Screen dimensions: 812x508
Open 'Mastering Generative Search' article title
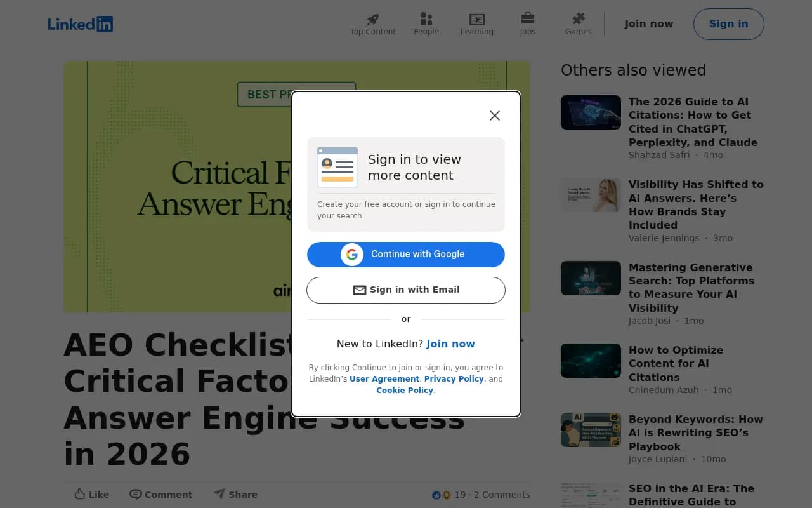[x=691, y=288]
